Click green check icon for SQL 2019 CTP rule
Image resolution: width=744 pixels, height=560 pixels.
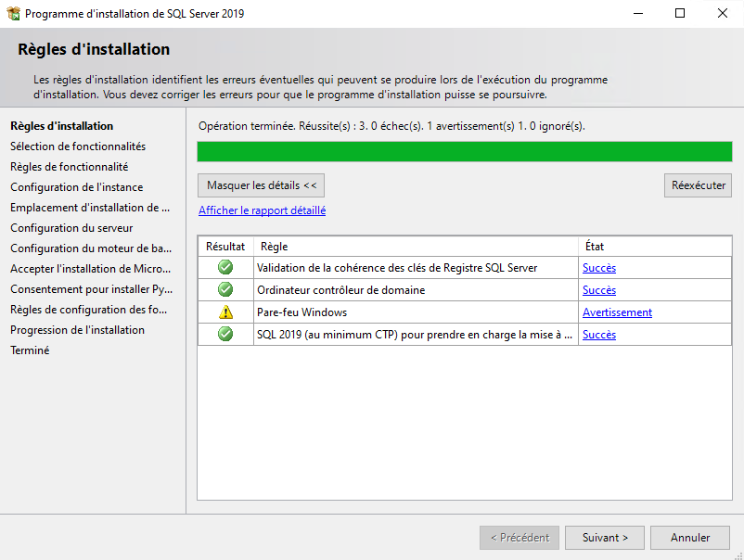tap(225, 335)
